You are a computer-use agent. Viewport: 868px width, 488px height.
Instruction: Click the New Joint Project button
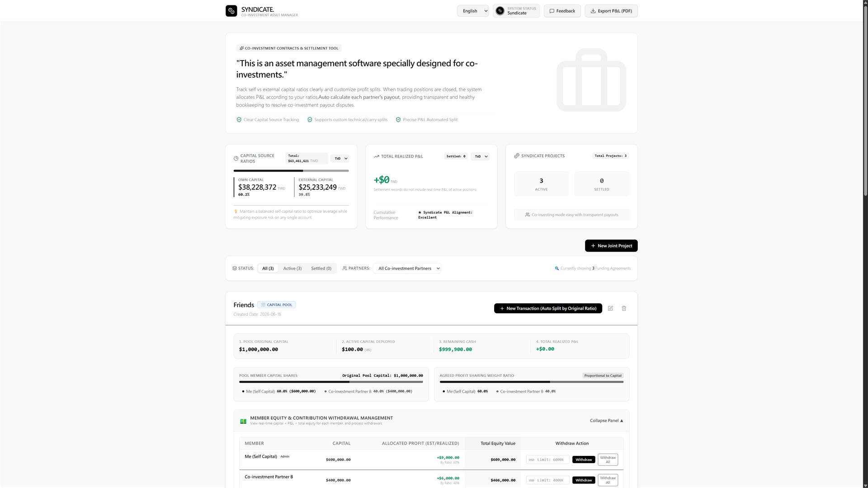[x=611, y=246]
